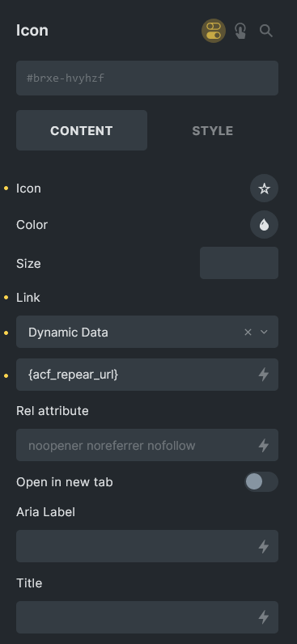The image size is (297, 644).
Task: Click the search magnifier icon
Action: click(x=265, y=31)
